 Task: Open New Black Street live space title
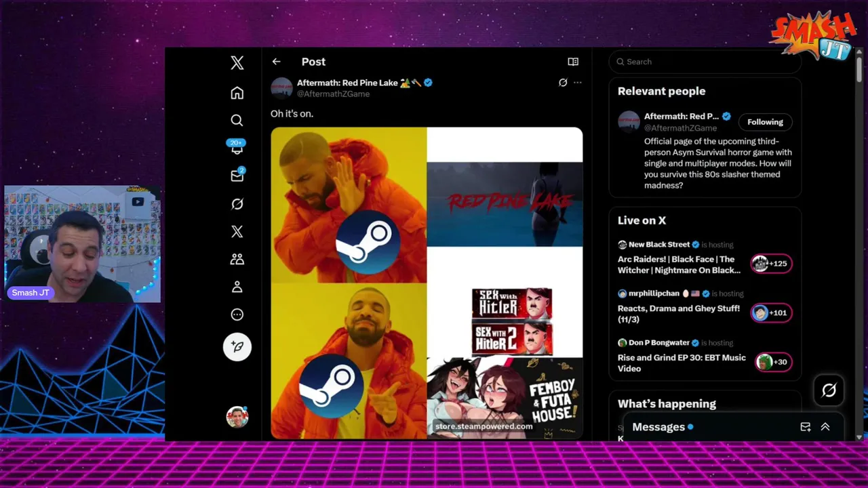coord(679,264)
